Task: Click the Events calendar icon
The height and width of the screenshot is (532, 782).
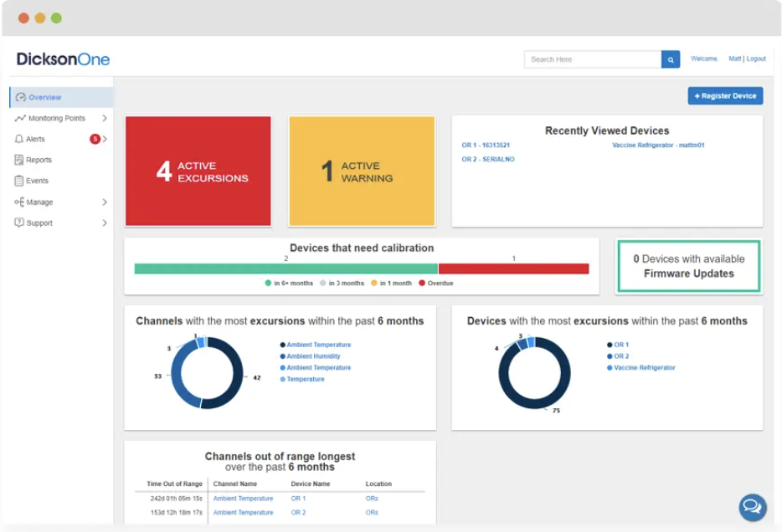Action: tap(19, 181)
